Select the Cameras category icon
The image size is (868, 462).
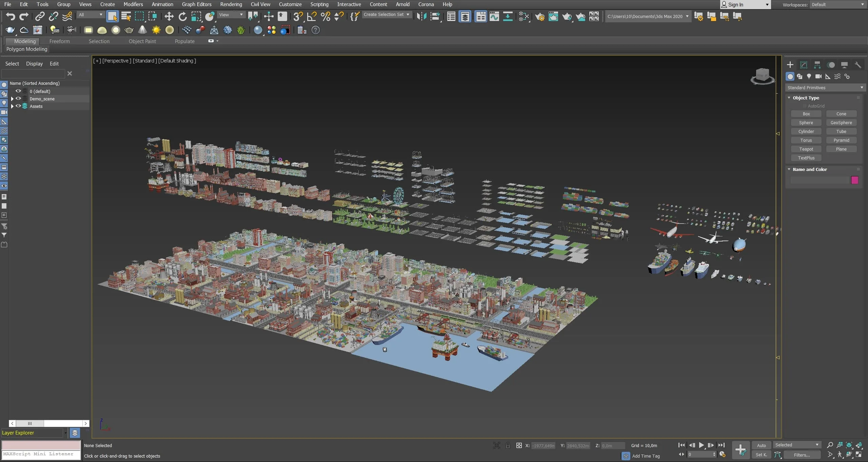coord(818,76)
